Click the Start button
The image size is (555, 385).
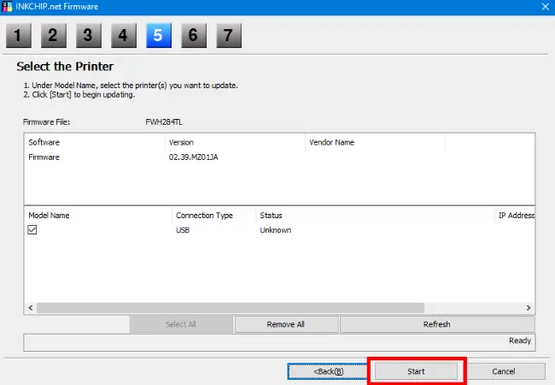point(416,371)
